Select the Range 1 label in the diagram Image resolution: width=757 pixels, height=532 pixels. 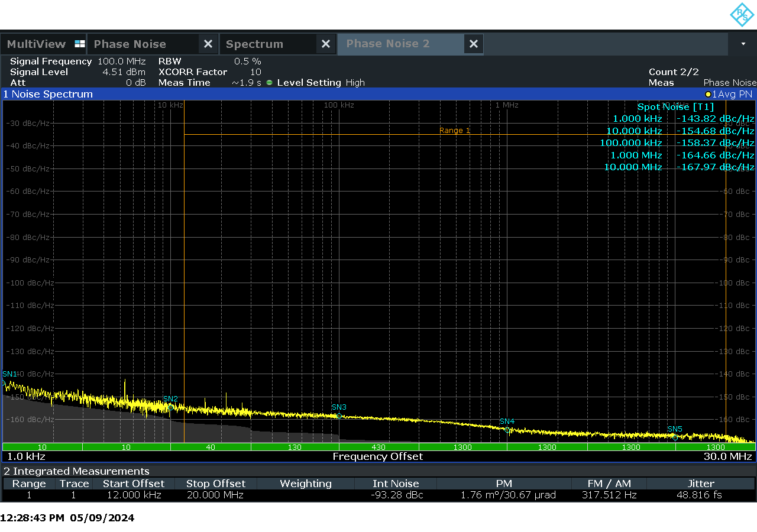click(454, 130)
